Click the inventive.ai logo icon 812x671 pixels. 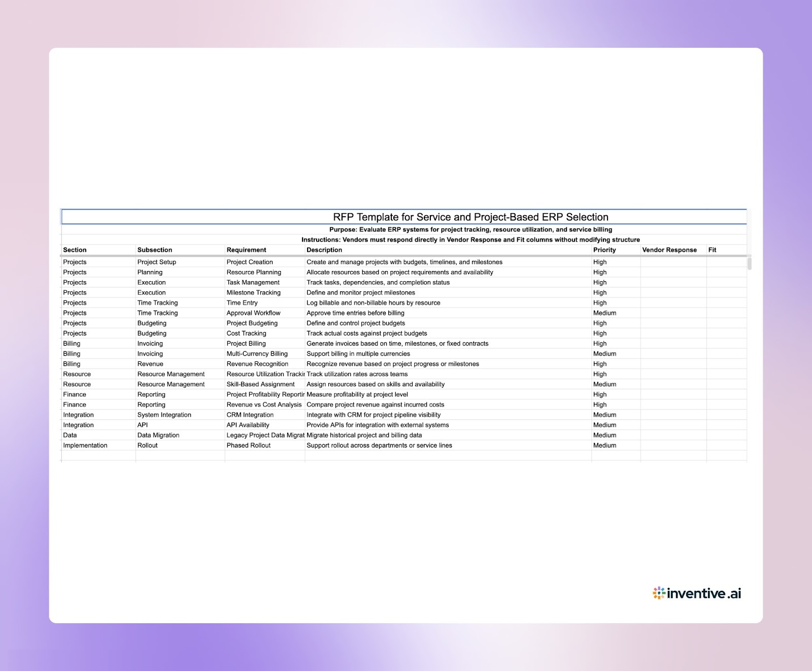point(658,592)
